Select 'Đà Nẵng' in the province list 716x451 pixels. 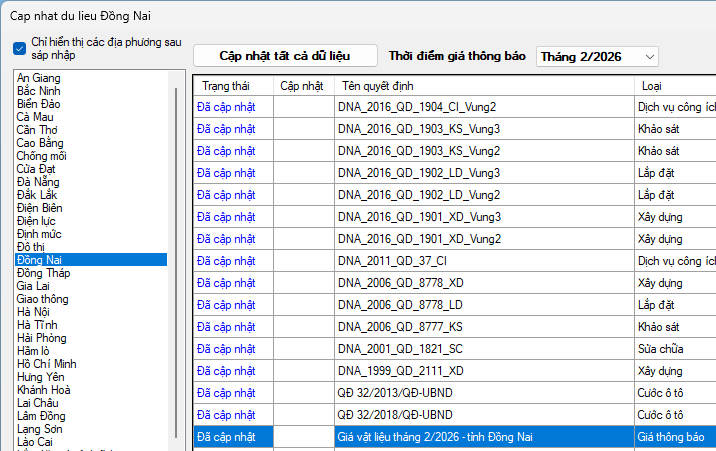(40, 182)
